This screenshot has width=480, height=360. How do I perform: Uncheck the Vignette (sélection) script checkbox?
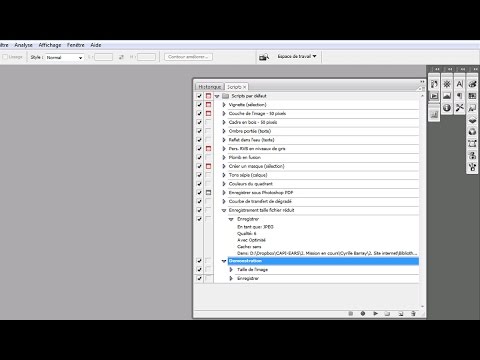[199, 105]
